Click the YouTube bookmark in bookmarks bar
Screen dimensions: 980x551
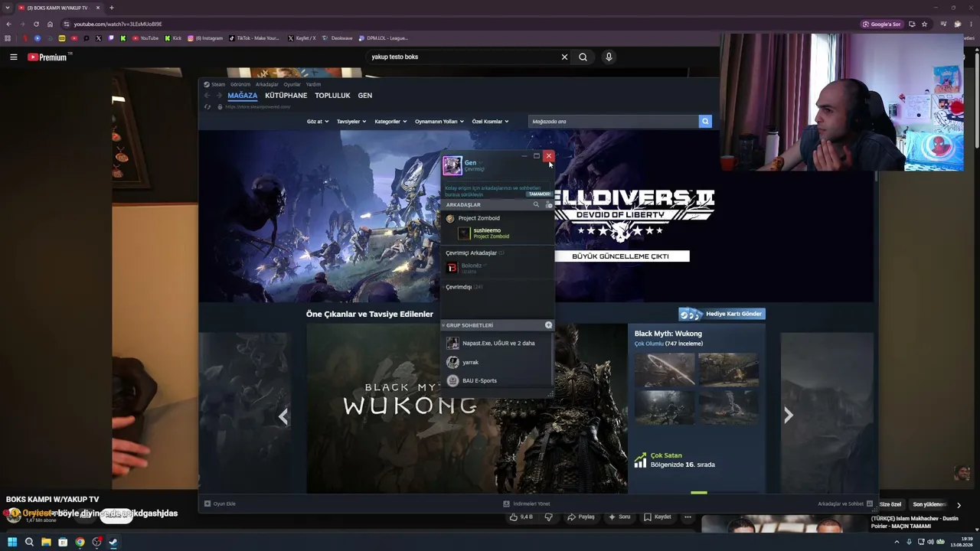coord(145,38)
